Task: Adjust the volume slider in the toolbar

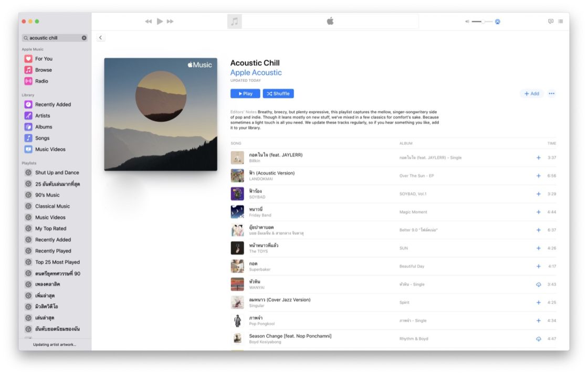Action: (x=481, y=22)
